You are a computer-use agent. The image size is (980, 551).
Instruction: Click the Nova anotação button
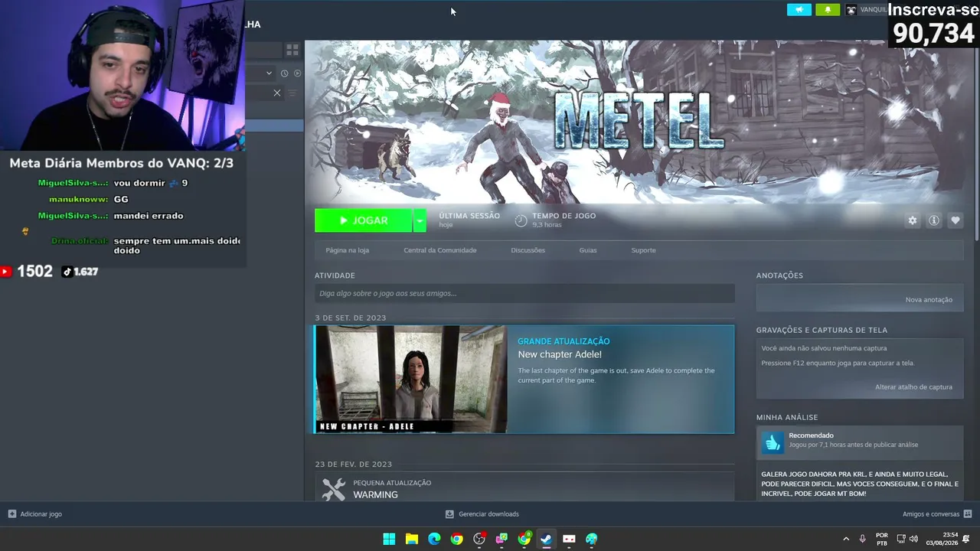(929, 299)
